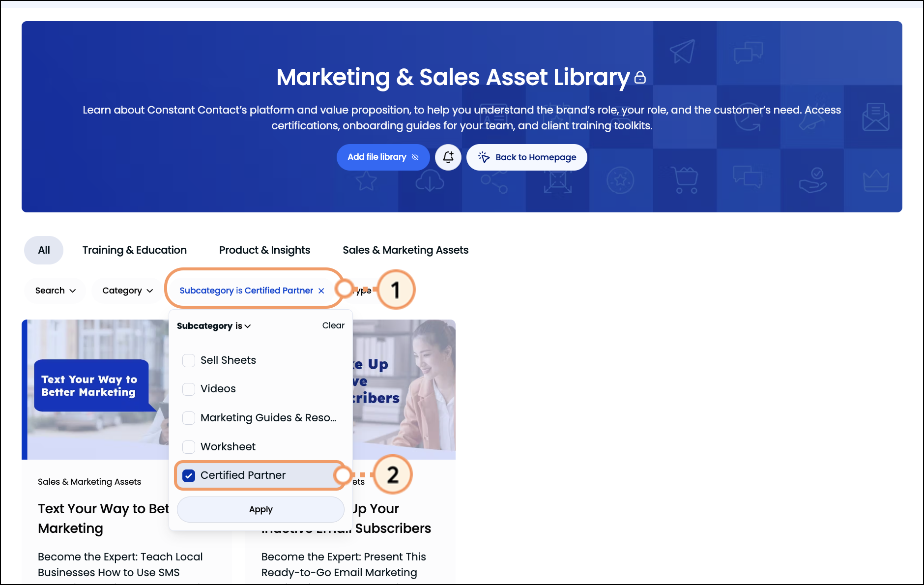Image resolution: width=924 pixels, height=585 pixels.
Task: Click the Back to Homepage button
Action: tap(526, 157)
